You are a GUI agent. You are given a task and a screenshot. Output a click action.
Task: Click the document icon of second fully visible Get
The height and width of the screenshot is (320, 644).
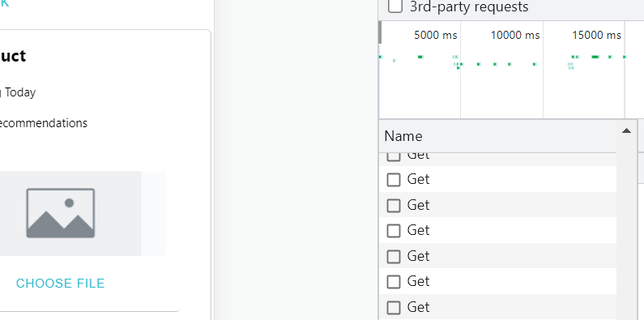[394, 206]
